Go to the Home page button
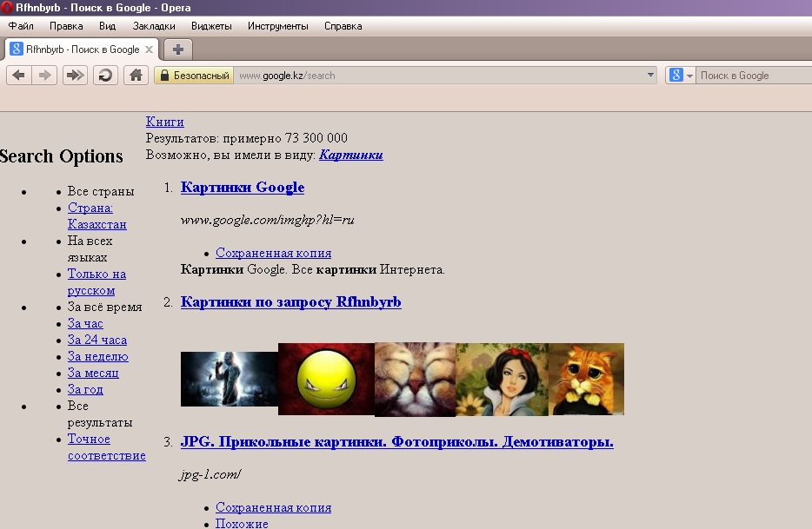This screenshot has height=529, width=812. coord(136,76)
